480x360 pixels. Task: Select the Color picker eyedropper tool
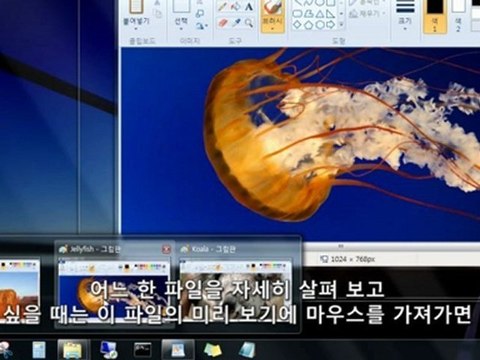tap(236, 23)
